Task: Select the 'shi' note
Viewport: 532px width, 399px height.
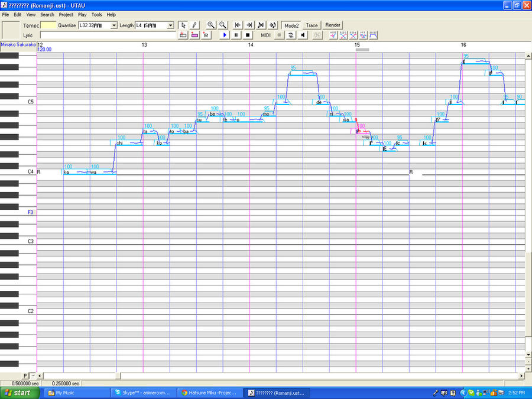Action: [x=129, y=144]
